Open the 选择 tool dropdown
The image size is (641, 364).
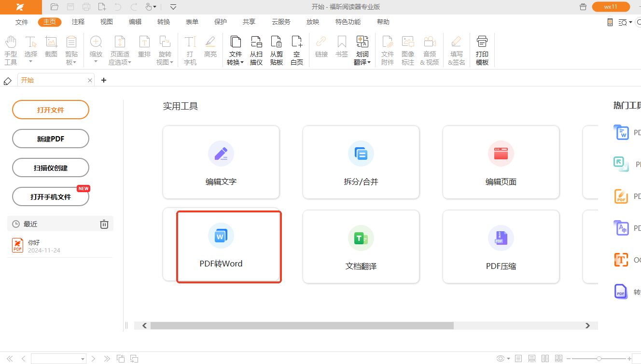31,61
